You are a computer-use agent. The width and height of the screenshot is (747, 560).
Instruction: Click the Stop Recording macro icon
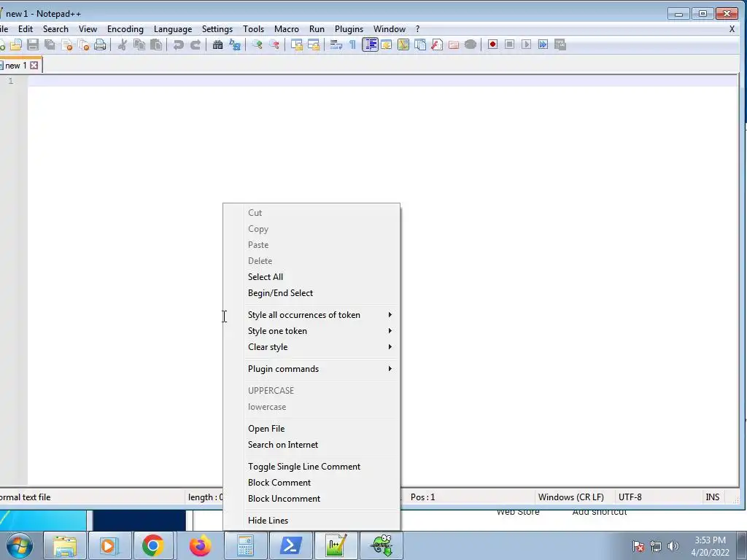coord(509,44)
